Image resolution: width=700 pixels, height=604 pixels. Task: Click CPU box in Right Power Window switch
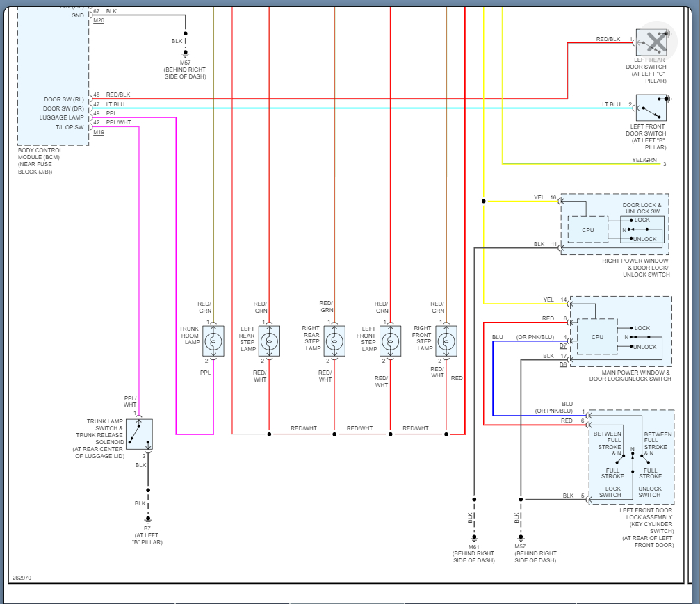[x=588, y=230]
